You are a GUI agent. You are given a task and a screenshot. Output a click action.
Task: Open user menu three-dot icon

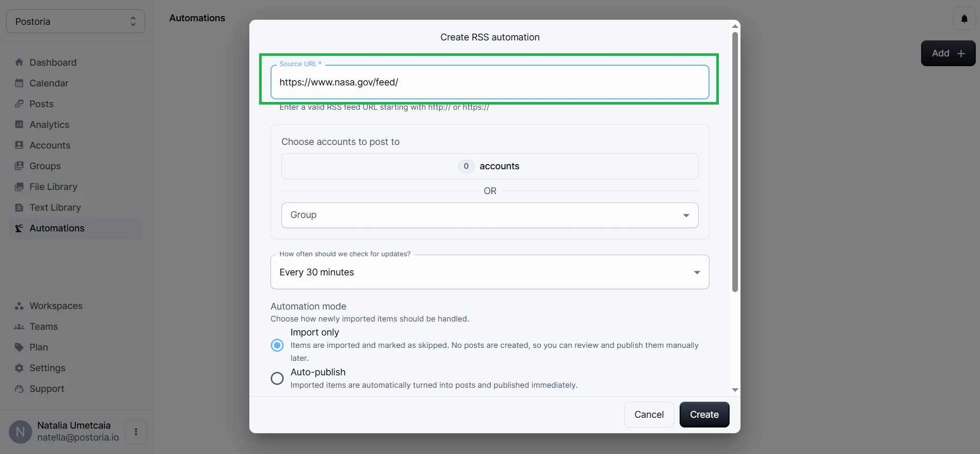click(136, 432)
